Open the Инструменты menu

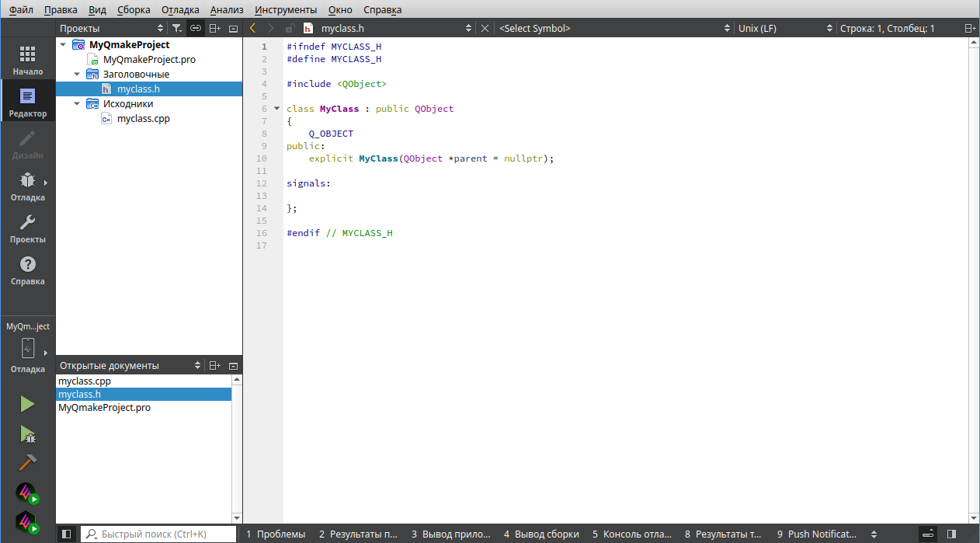tap(286, 10)
